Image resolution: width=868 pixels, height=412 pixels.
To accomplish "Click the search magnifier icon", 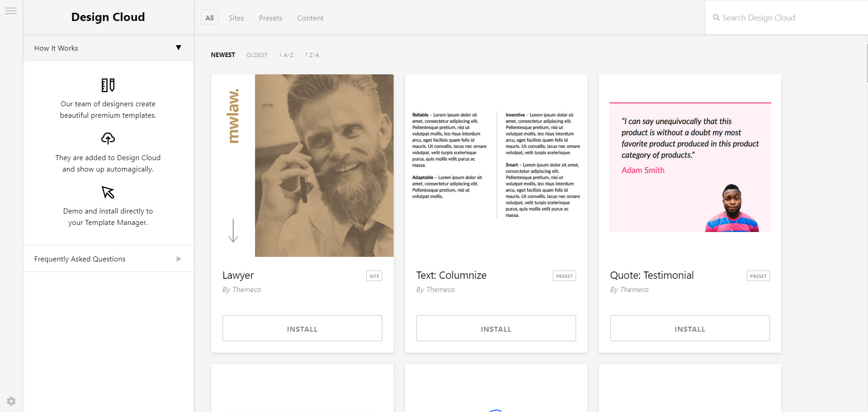I will click(716, 18).
